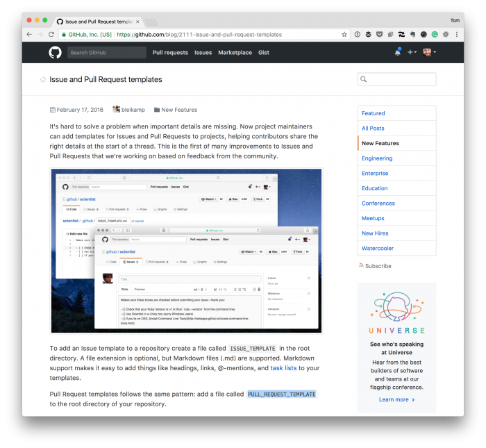Go back with the browser back arrow
This screenshot has width=486, height=448.
coord(29,35)
